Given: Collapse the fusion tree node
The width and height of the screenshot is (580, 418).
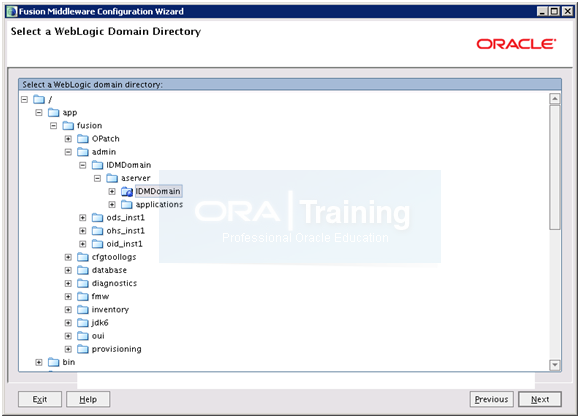Looking at the screenshot, I should pos(54,126).
